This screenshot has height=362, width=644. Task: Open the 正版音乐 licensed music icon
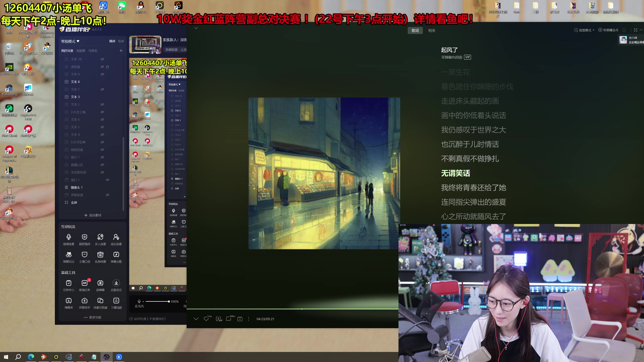[x=116, y=285]
